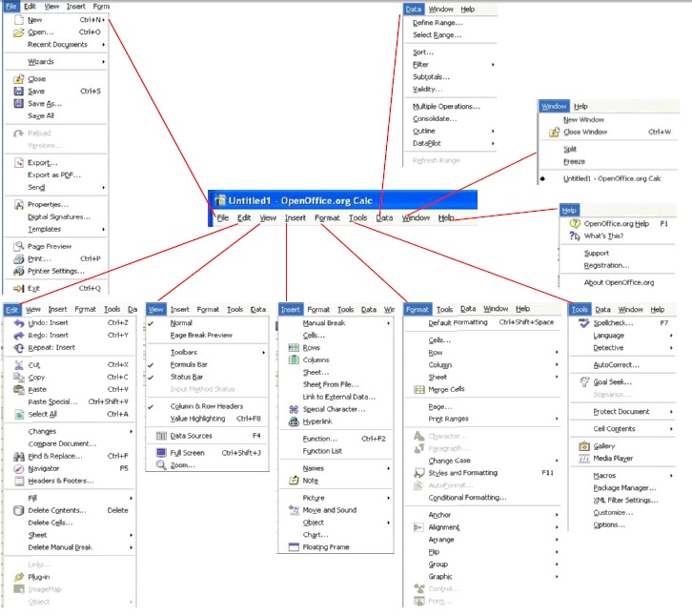Click the Calc document icon in title bar
Screen dimensions: 692x616
(220, 200)
